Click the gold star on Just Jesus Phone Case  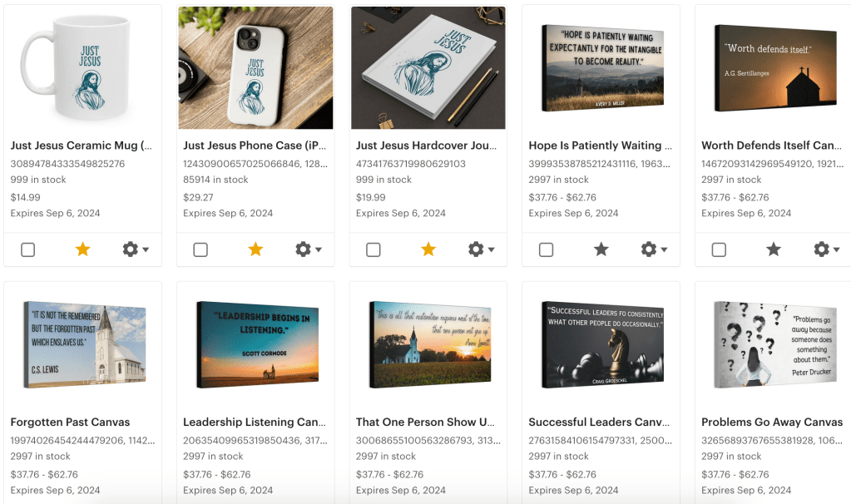(x=255, y=250)
